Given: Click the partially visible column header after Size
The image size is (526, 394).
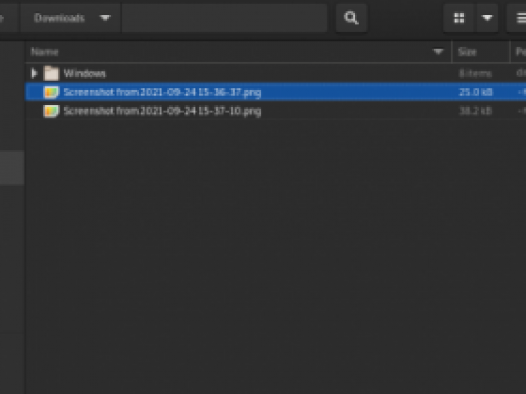Looking at the screenshot, I should coord(520,52).
